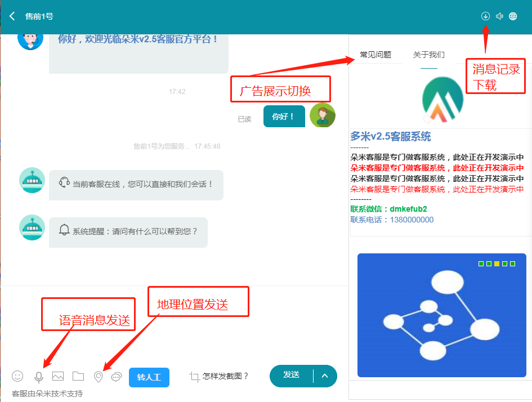The width and height of the screenshot is (532, 402).
Task: Open language globe icon
Action: pos(513,16)
